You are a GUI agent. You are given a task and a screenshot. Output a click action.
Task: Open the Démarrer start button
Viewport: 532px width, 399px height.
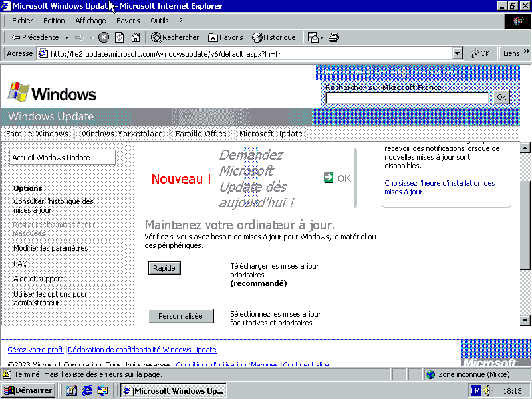pos(28,390)
